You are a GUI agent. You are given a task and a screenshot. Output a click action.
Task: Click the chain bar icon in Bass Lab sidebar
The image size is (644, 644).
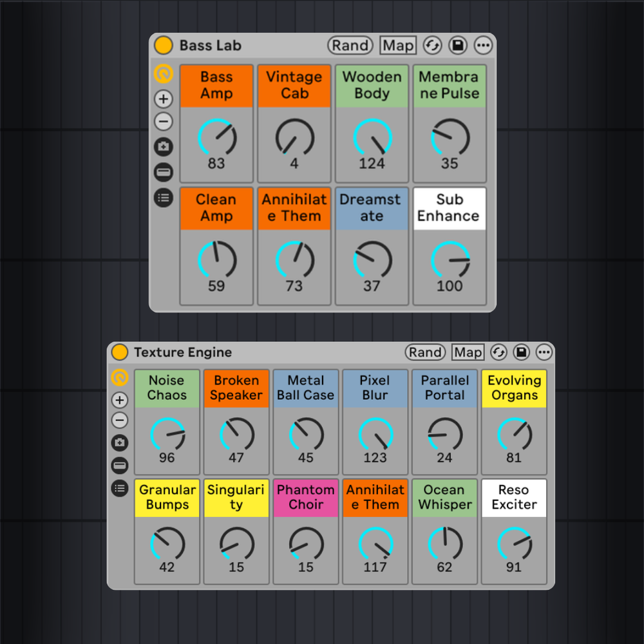164,172
